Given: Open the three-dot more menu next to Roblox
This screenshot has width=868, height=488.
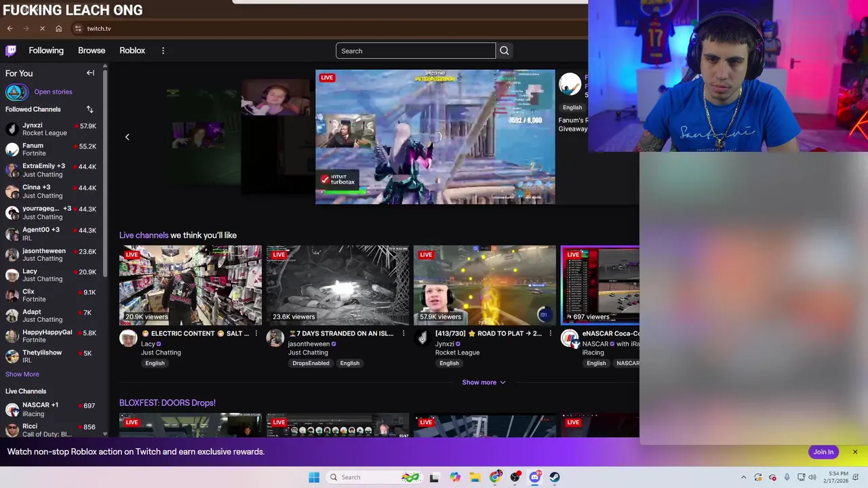Looking at the screenshot, I should (163, 51).
